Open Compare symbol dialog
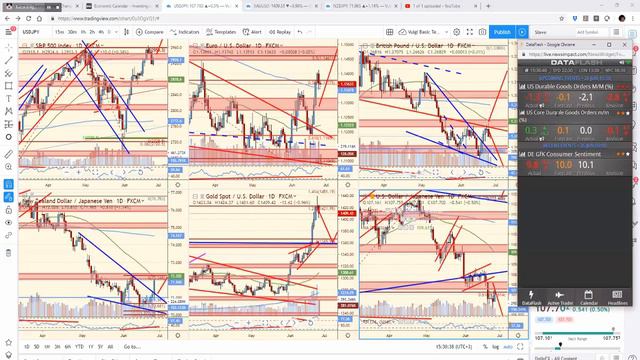640x360 pixels. pos(149,32)
